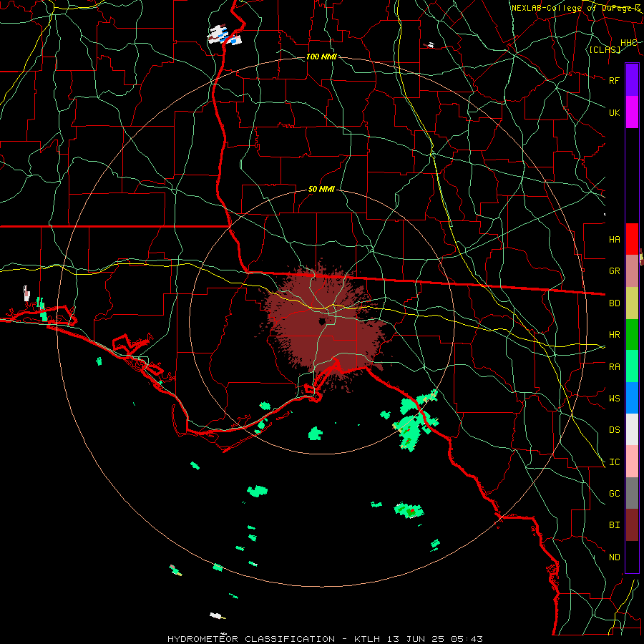Click the magenta UK legend color swatch

tap(632, 112)
